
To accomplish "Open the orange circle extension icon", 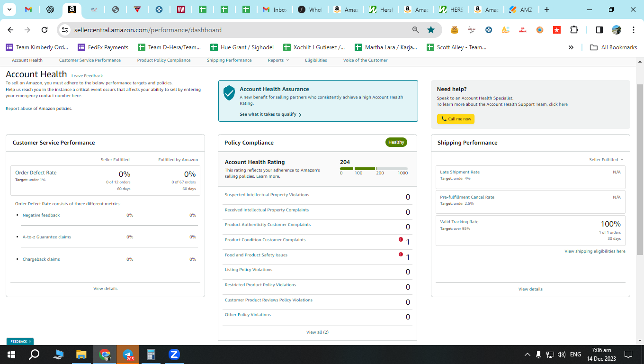I will point(540,30).
